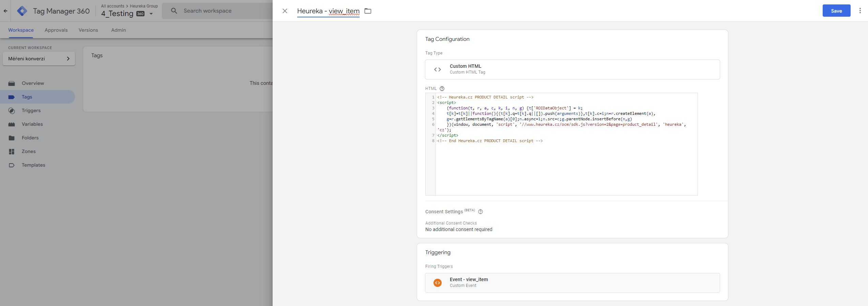Open the Event - view_item trigger icon
This screenshot has height=306, width=868.
(438, 283)
